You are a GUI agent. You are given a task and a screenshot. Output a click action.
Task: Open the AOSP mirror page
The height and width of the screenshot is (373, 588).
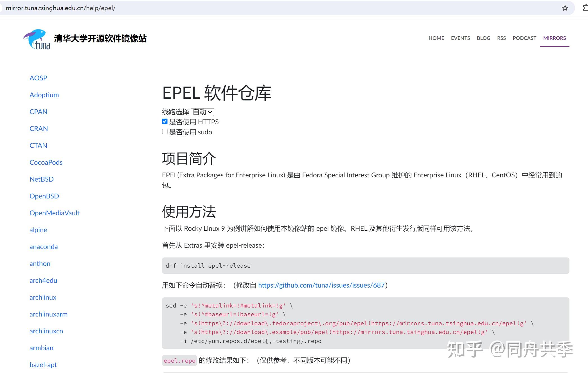(38, 78)
